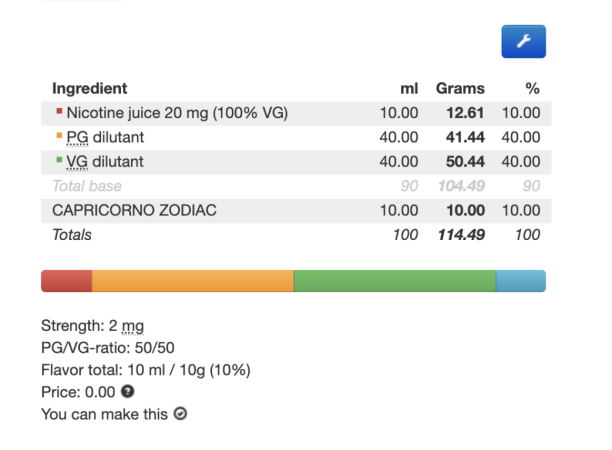The width and height of the screenshot is (612, 450).
Task: Click the Price help question icon
Action: 128,391
